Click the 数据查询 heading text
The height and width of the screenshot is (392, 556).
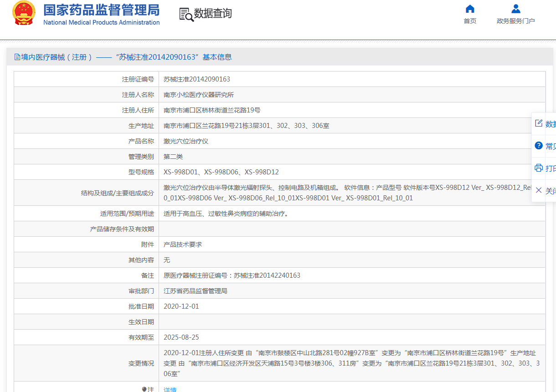pos(213,14)
